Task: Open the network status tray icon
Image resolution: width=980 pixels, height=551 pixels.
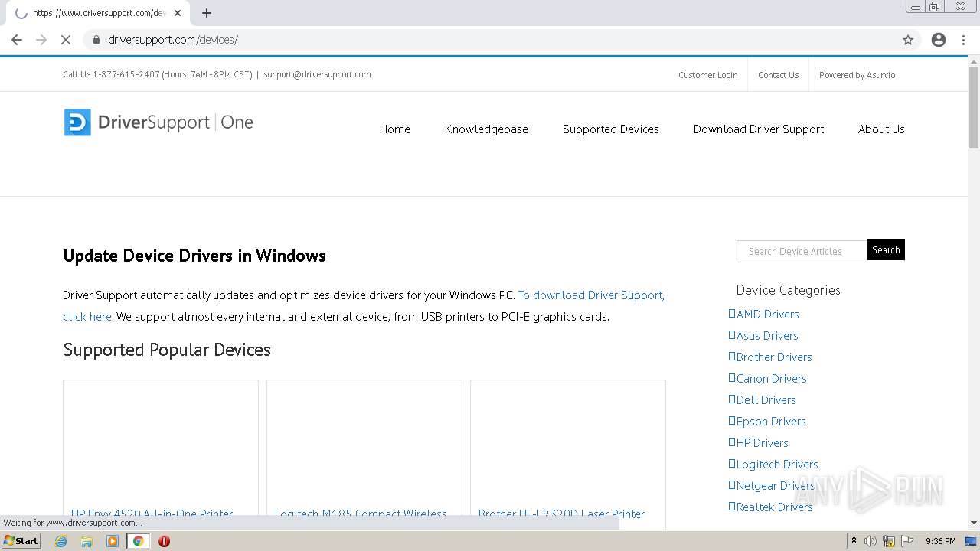Action: [x=889, y=541]
